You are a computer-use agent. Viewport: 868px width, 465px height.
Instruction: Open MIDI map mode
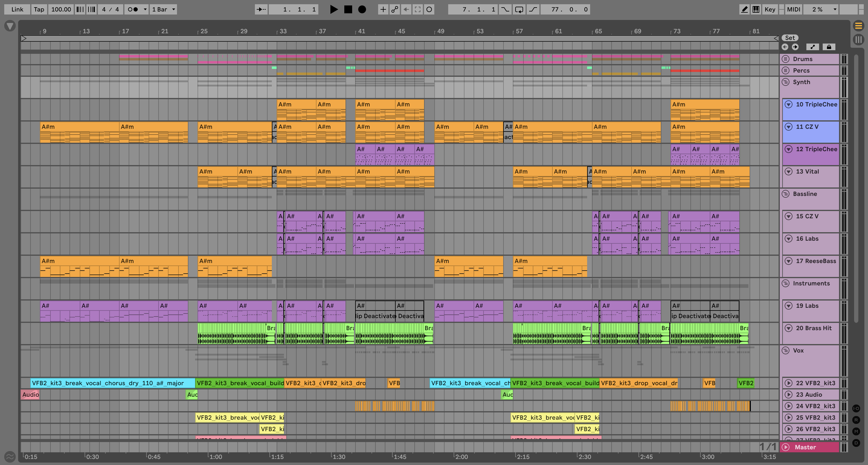click(x=793, y=9)
